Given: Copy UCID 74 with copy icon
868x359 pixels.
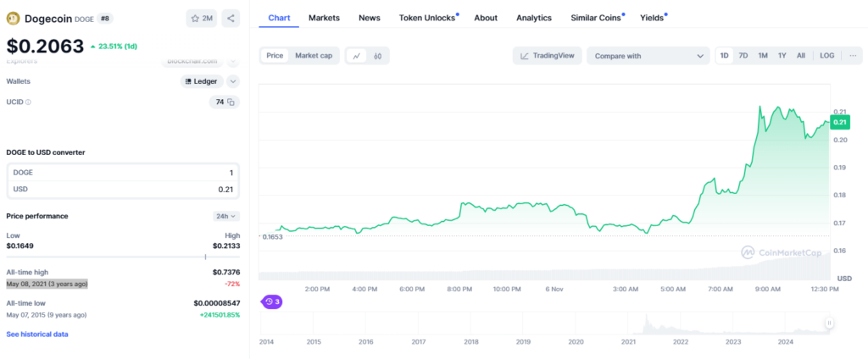Looking at the screenshot, I should [x=231, y=102].
